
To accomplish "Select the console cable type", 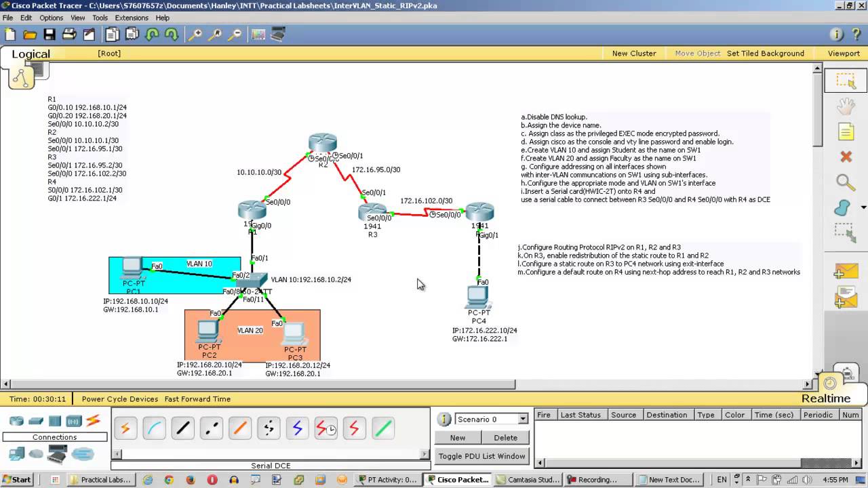I will (x=154, y=428).
